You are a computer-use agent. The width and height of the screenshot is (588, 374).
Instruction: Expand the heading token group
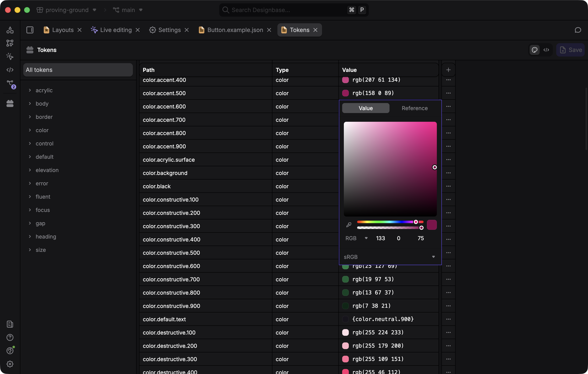click(x=30, y=236)
